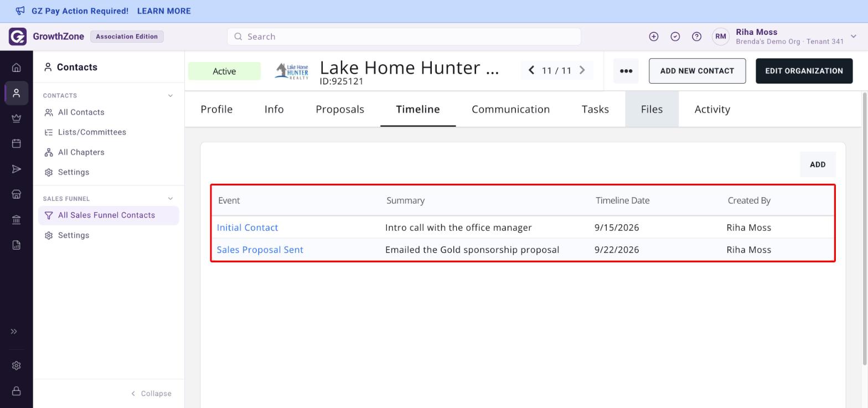Click the megaphone announcement icon
868x408 pixels.
click(20, 11)
